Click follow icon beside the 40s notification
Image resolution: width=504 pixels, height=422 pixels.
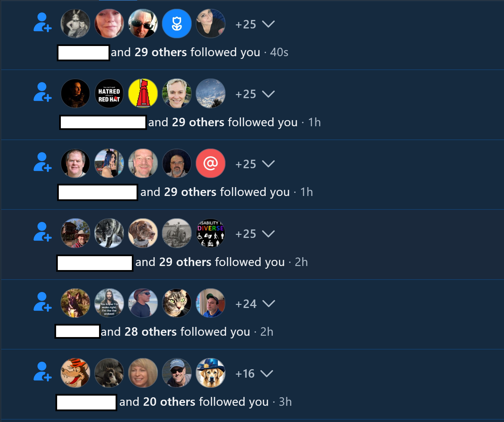(x=43, y=23)
